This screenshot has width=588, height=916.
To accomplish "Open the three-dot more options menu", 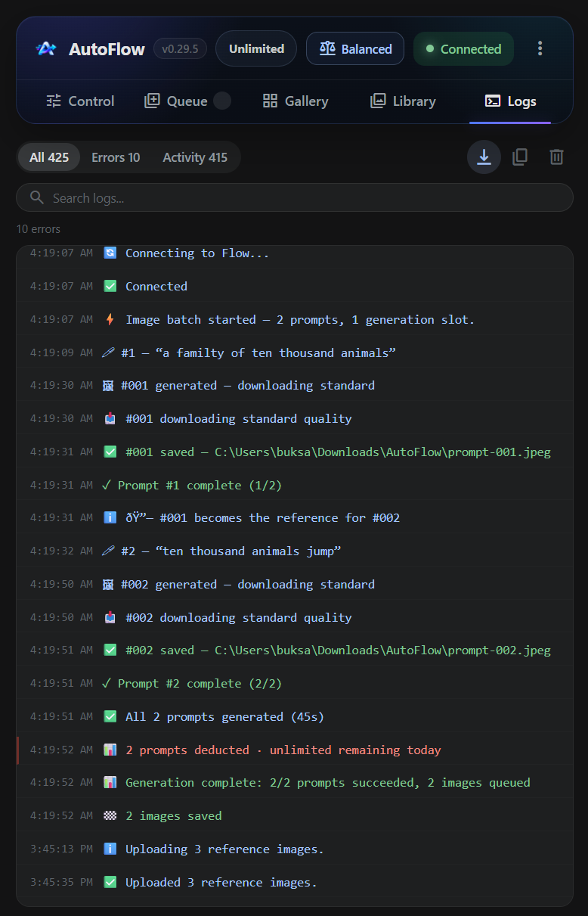I will 540,48.
